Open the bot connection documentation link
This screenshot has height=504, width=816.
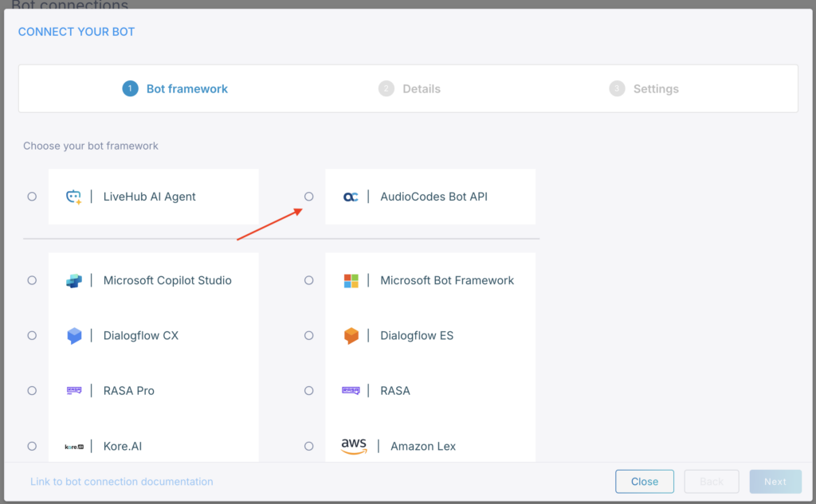point(121,482)
